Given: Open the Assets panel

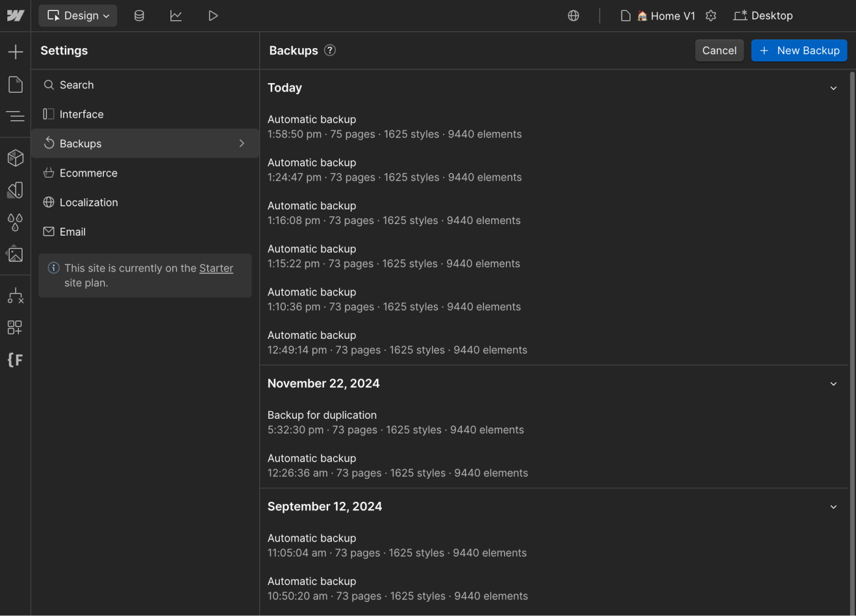Looking at the screenshot, I should [x=15, y=255].
